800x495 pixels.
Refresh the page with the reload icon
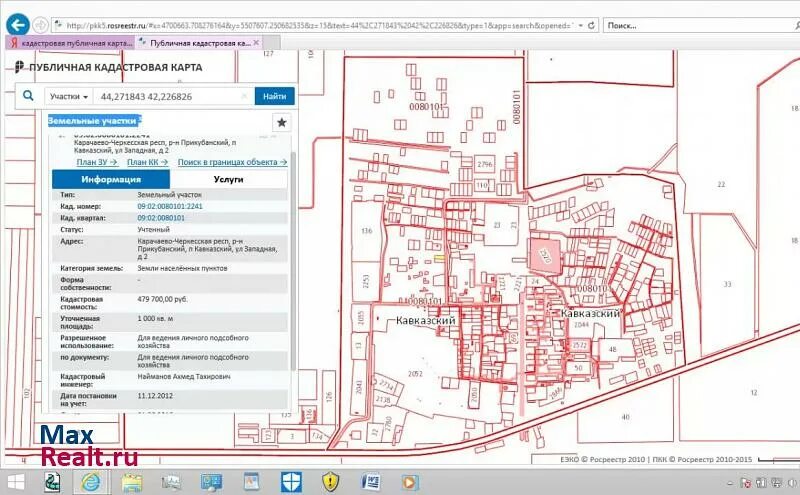pyautogui.click(x=592, y=25)
